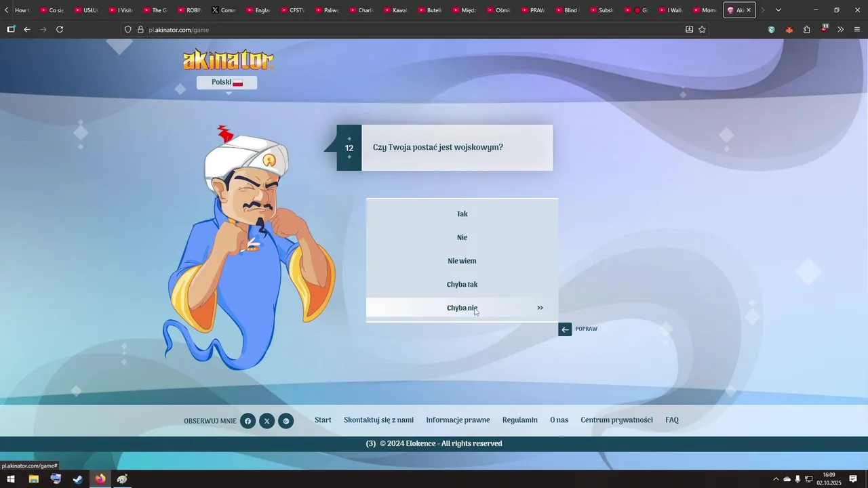
Task: Show more toolbar tools chevron
Action: [841, 30]
